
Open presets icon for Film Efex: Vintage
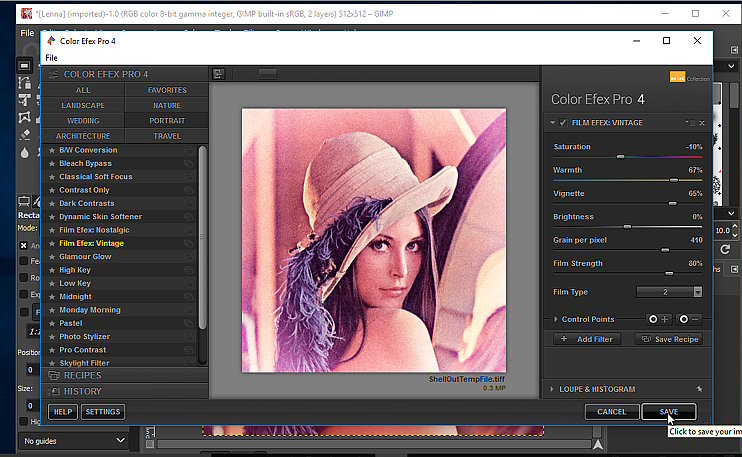(188, 244)
